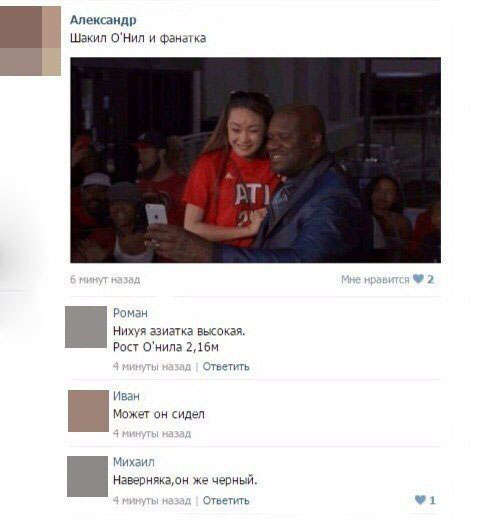Image resolution: width=486 pixels, height=520 pixels.
Task: Click Михаил's gray avatar
Action: pos(87,476)
